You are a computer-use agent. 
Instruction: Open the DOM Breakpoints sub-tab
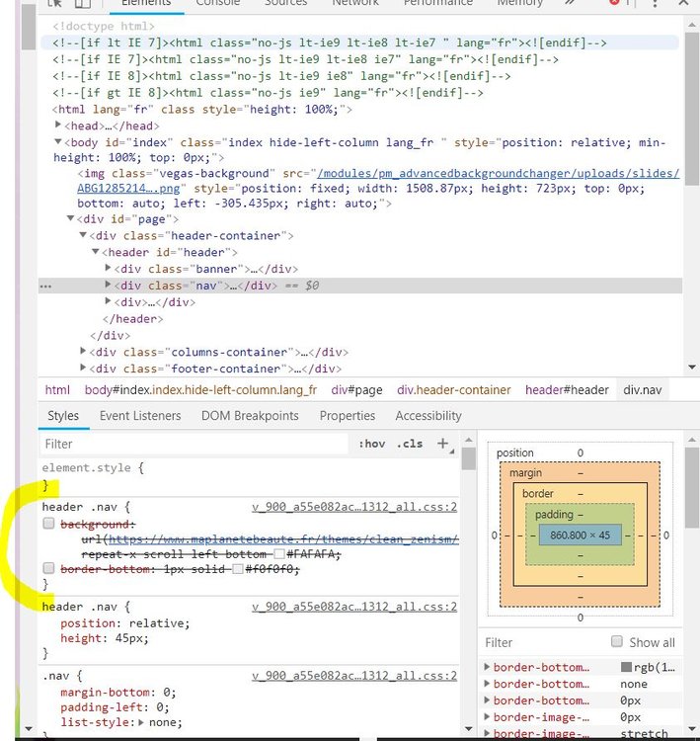coord(250,416)
